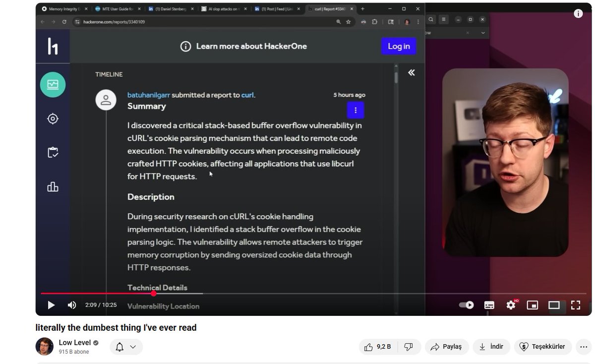Click the 2:09 / 10:25 time display
This screenshot has width=595, height=364.
coord(101,305)
